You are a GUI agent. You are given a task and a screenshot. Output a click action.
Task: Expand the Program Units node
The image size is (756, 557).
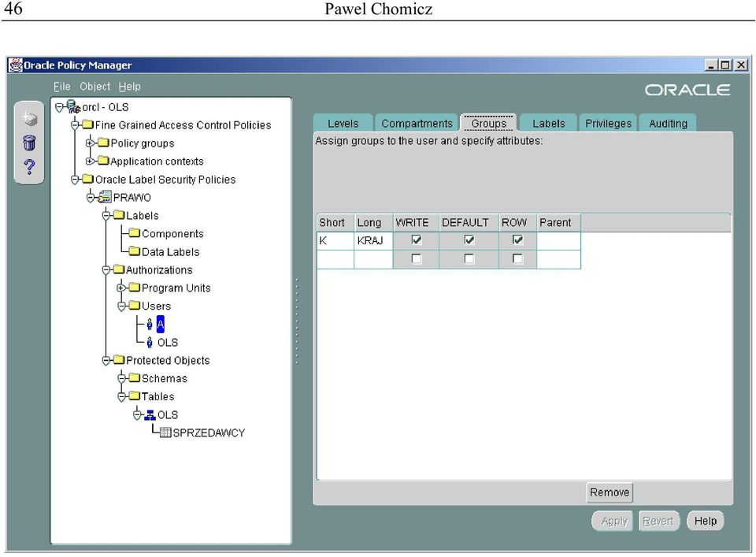pyautogui.click(x=121, y=288)
